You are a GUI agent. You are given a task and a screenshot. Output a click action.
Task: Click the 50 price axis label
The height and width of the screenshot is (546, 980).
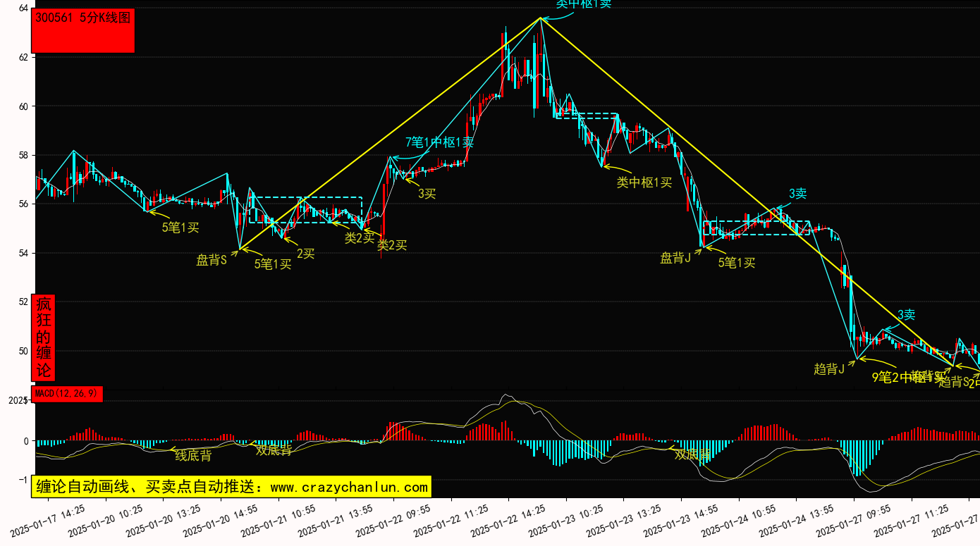(23, 351)
